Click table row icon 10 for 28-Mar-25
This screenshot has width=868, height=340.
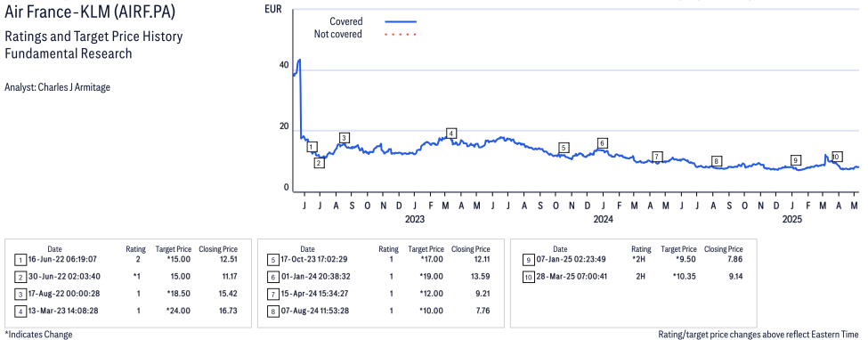pyautogui.click(x=529, y=276)
